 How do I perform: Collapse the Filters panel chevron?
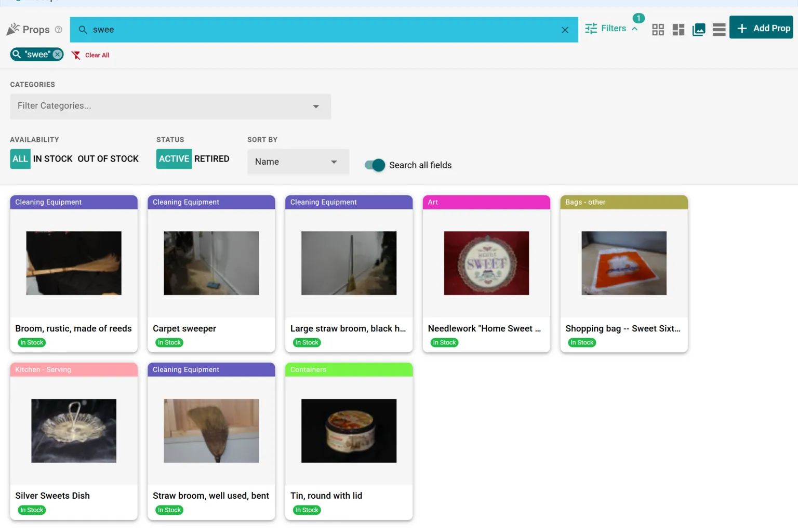634,28
